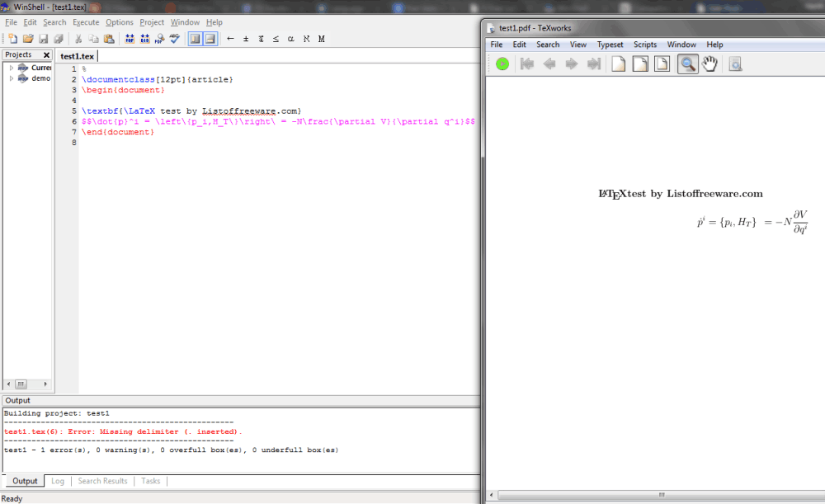
Task: Open the View menu in TeXworks
Action: [578, 45]
